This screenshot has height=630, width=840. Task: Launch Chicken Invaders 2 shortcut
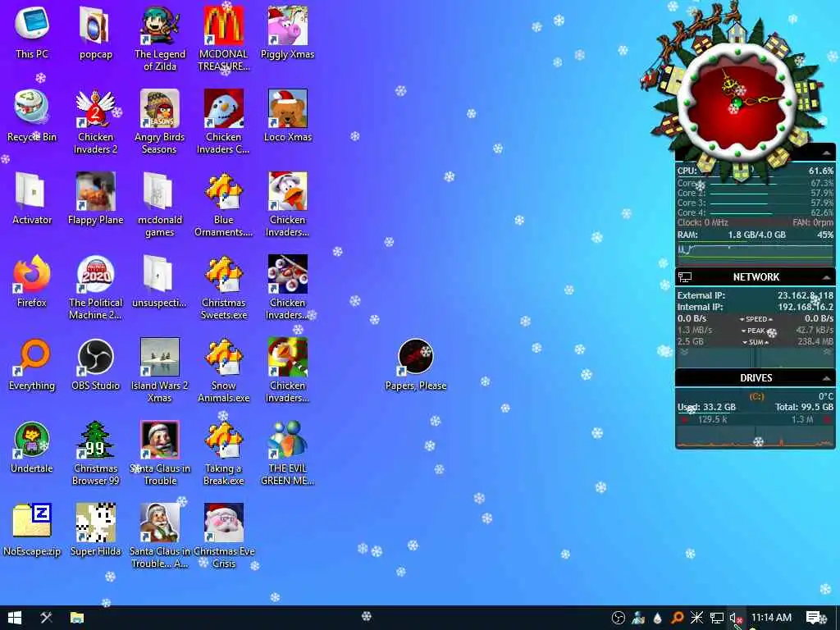tap(95, 122)
